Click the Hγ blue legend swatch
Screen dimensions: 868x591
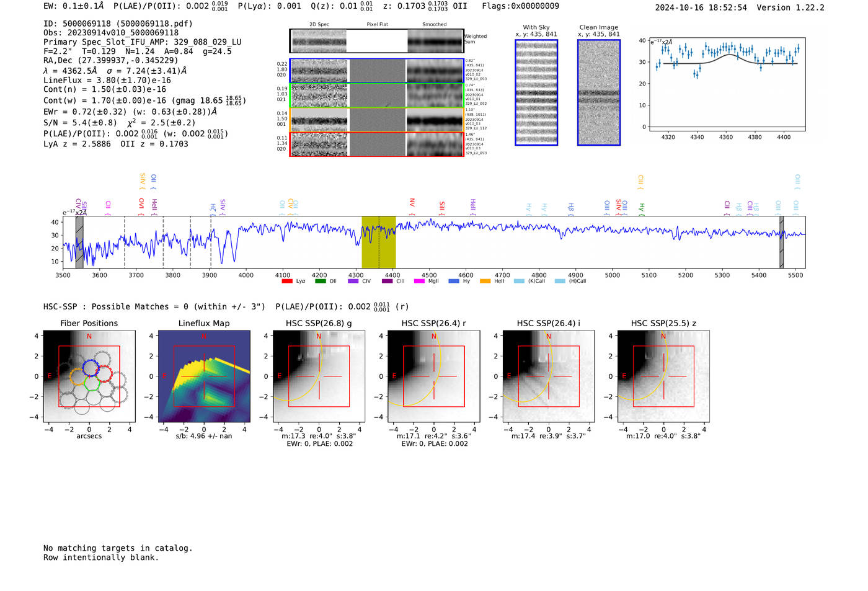click(x=454, y=281)
